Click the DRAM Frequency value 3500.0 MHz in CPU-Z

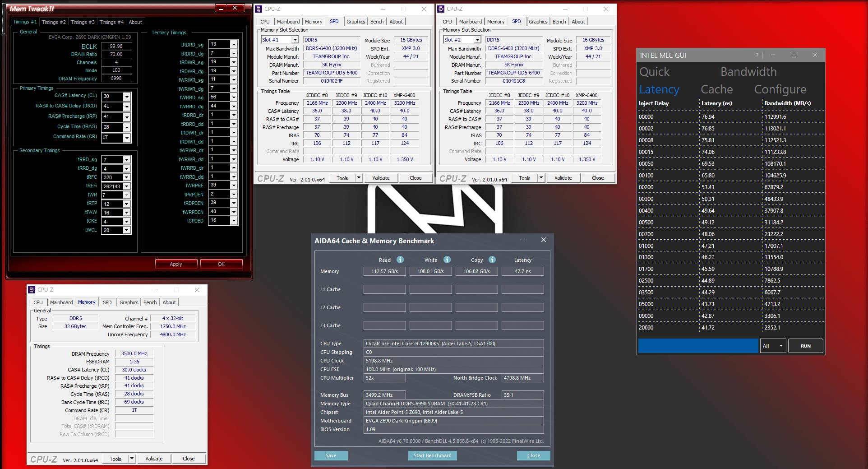[x=134, y=353]
